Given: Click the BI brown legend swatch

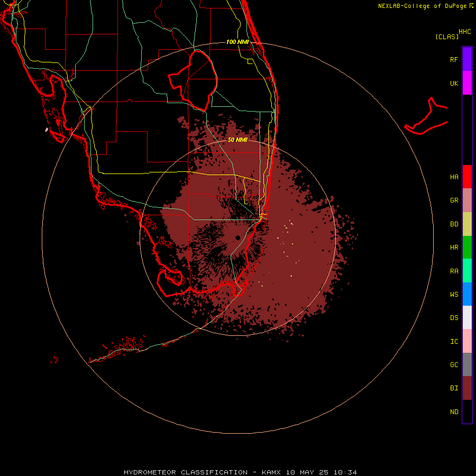Looking at the screenshot, I should (x=467, y=388).
